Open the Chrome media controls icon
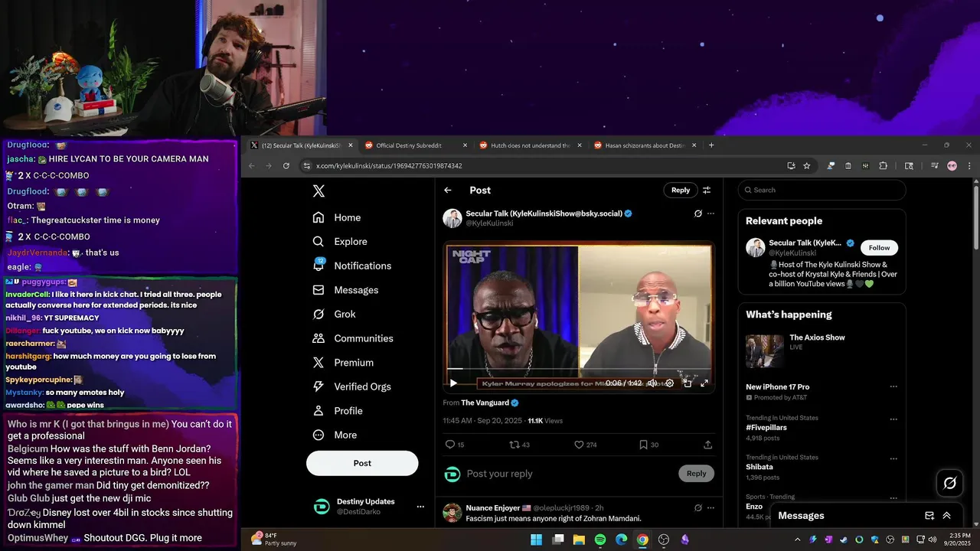The width and height of the screenshot is (980, 551). (x=935, y=166)
